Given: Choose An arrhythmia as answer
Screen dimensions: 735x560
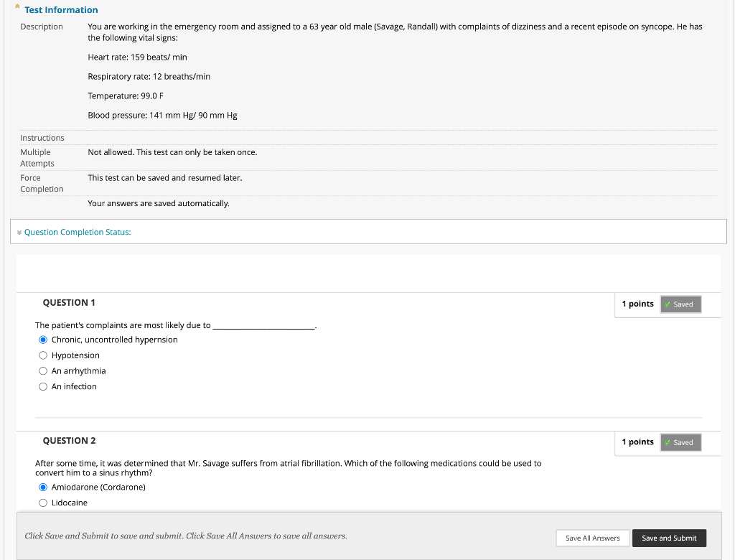Looking at the screenshot, I should coord(43,371).
